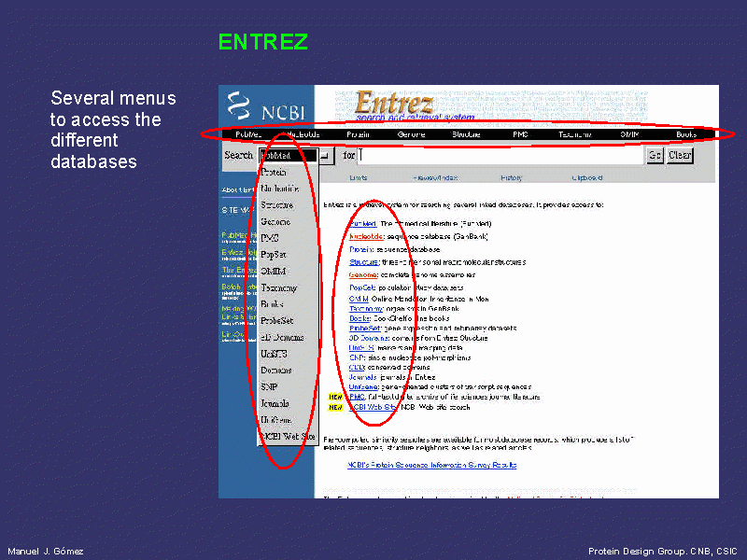747x560 pixels.
Task: Click the Clear button
Action: [680, 155]
